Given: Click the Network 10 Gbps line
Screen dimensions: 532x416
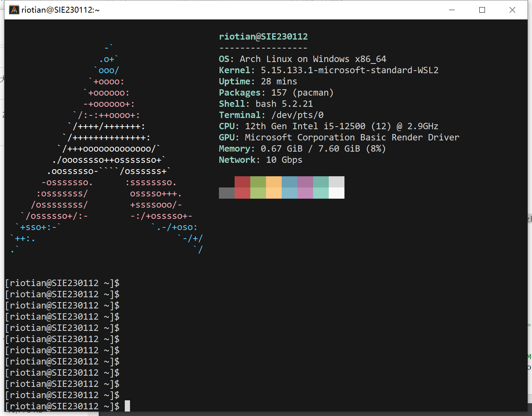Looking at the screenshot, I should pyautogui.click(x=260, y=159).
